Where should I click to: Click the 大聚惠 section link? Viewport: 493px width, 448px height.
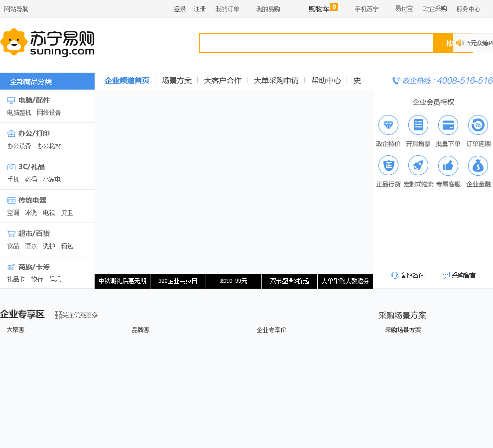click(15, 330)
